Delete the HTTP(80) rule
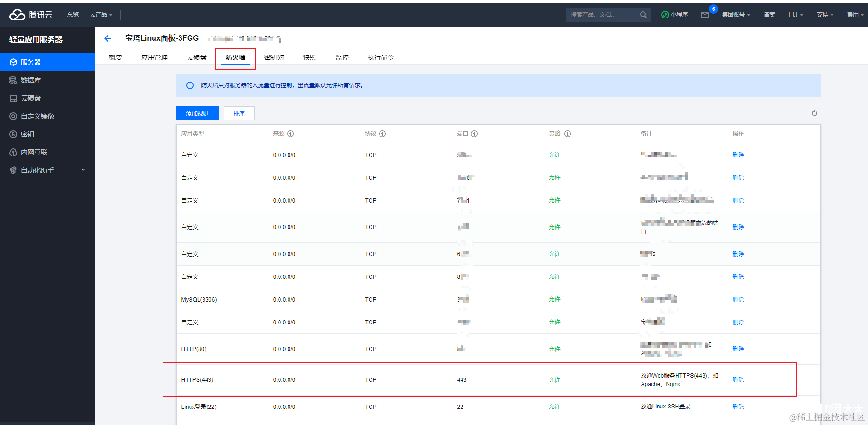Image resolution: width=868 pixels, height=425 pixels. pos(738,349)
